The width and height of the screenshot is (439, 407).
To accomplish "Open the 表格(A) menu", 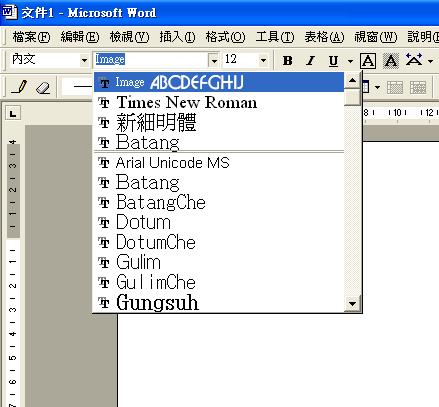I will 324,37.
